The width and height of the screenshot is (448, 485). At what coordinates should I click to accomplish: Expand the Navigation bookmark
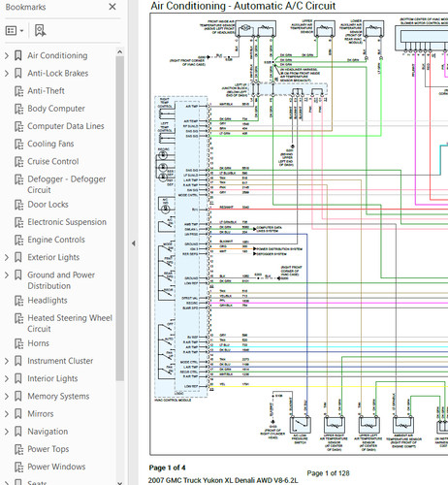coord(7,432)
